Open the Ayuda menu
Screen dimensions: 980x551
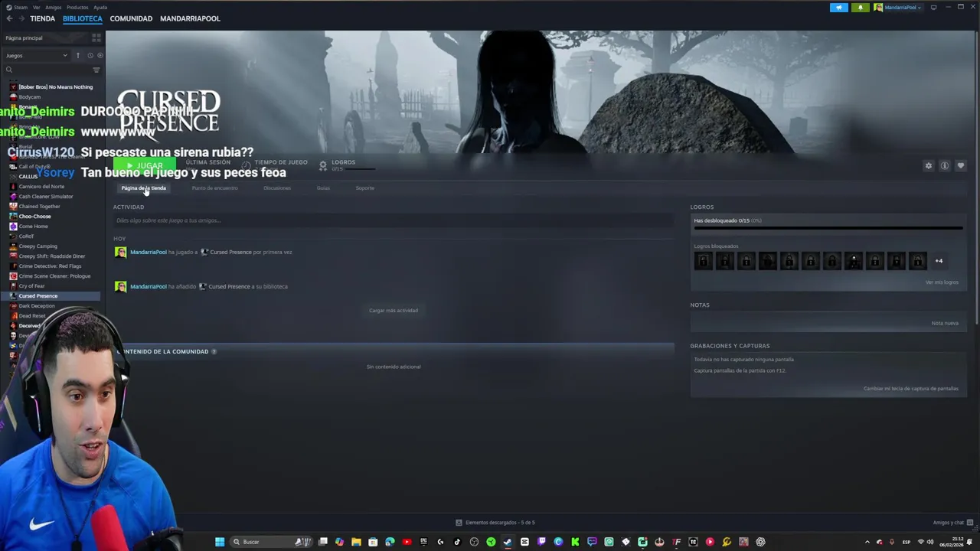100,7
